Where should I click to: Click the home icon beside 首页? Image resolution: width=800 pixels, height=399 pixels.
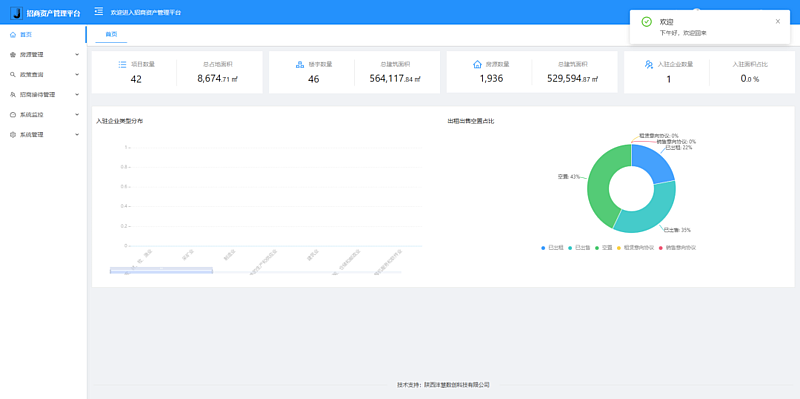13,35
